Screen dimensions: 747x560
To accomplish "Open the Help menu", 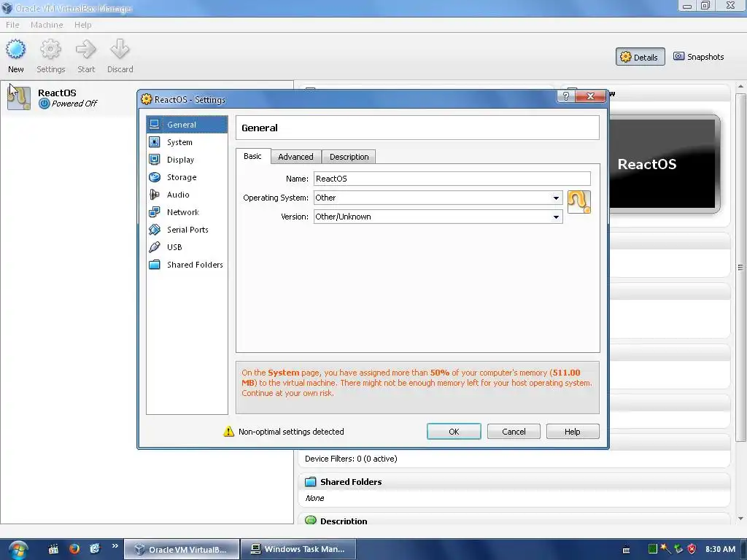I will (x=83, y=25).
